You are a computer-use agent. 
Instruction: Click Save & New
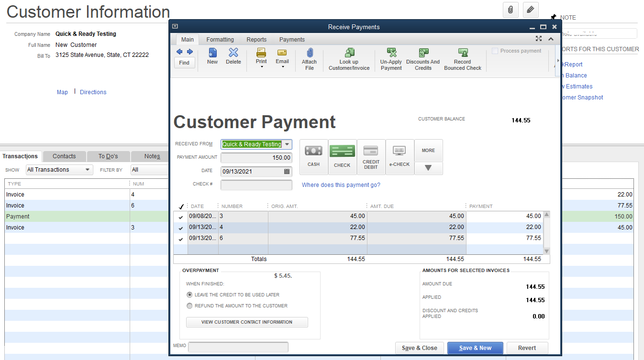coord(475,348)
